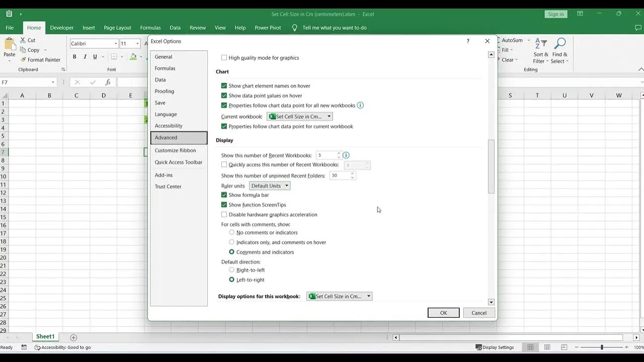
Task: Apply bold formatting with the B icon
Action: pyautogui.click(x=74, y=57)
